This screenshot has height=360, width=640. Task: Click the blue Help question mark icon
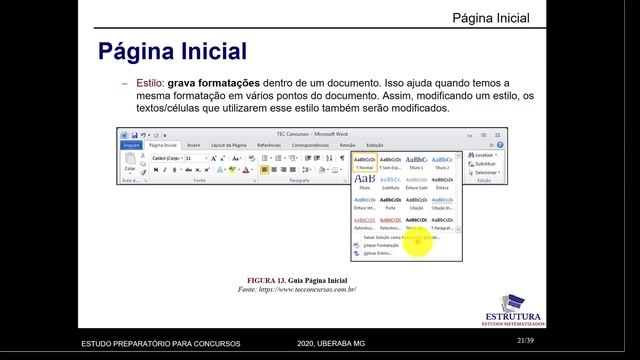click(x=500, y=145)
